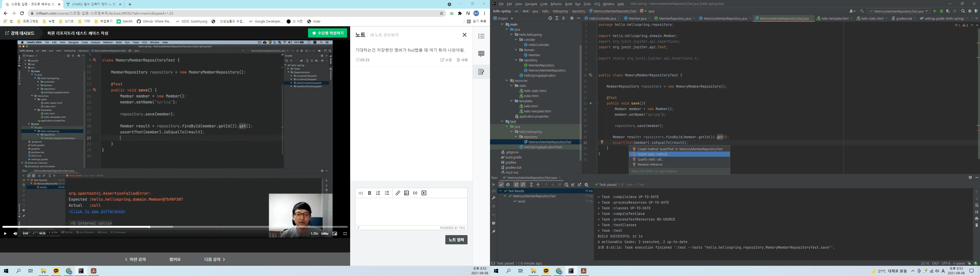The width and height of the screenshot is (980, 276).
Task: Pin the Run tab with pin icon
Action: point(494,231)
